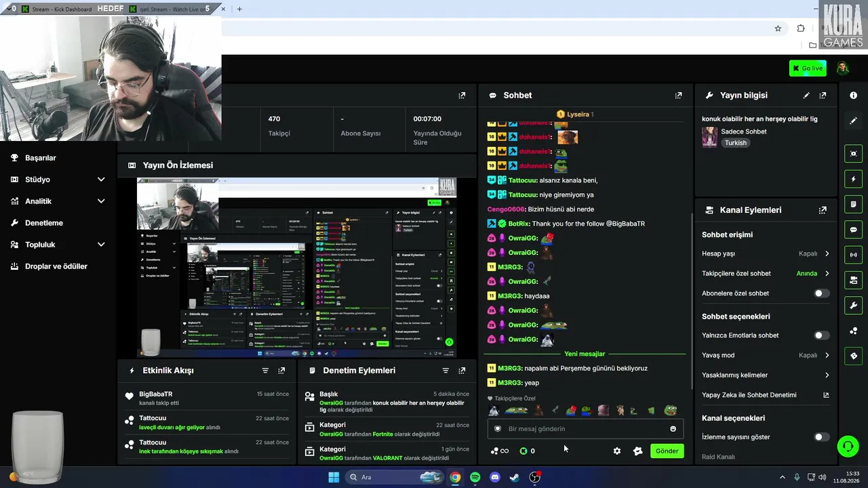This screenshot has width=868, height=488.
Task: Toggle the broadcast signal sidebar icon
Action: coord(853,255)
